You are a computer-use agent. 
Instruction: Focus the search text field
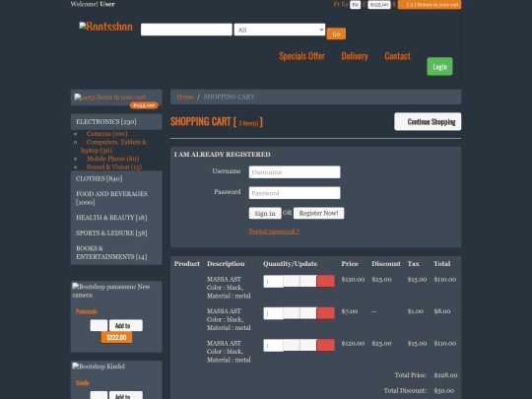[x=186, y=30]
